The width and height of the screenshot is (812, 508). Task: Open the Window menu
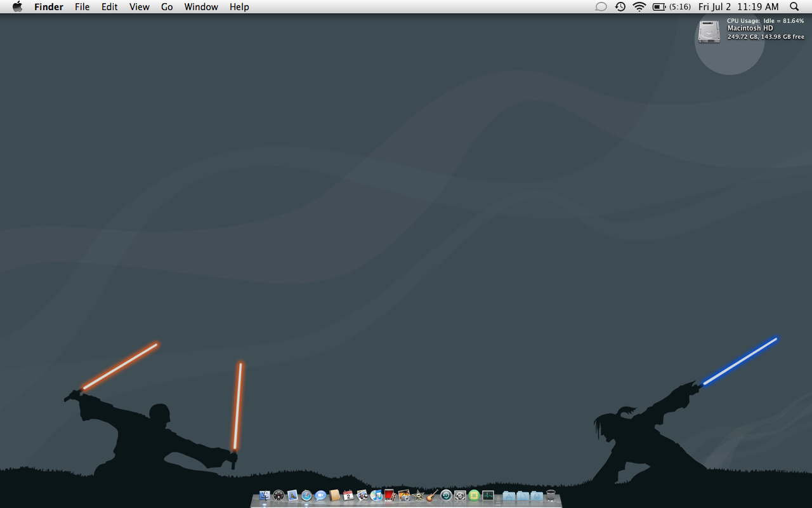point(201,7)
